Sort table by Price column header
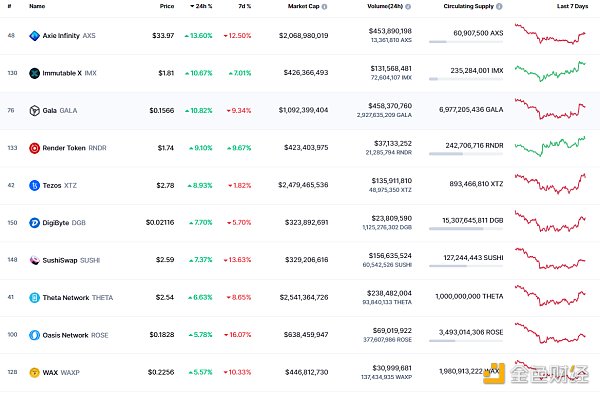The width and height of the screenshot is (600, 395). pyautogui.click(x=167, y=7)
